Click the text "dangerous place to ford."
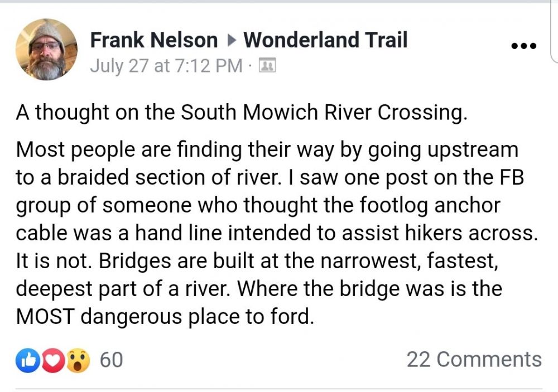Screen dimensions: 558x392 click(198, 317)
